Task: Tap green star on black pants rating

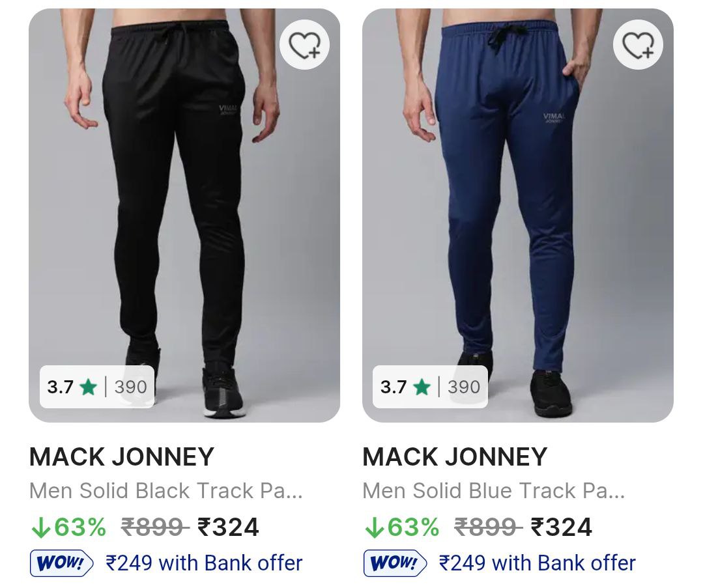Action: [x=88, y=387]
